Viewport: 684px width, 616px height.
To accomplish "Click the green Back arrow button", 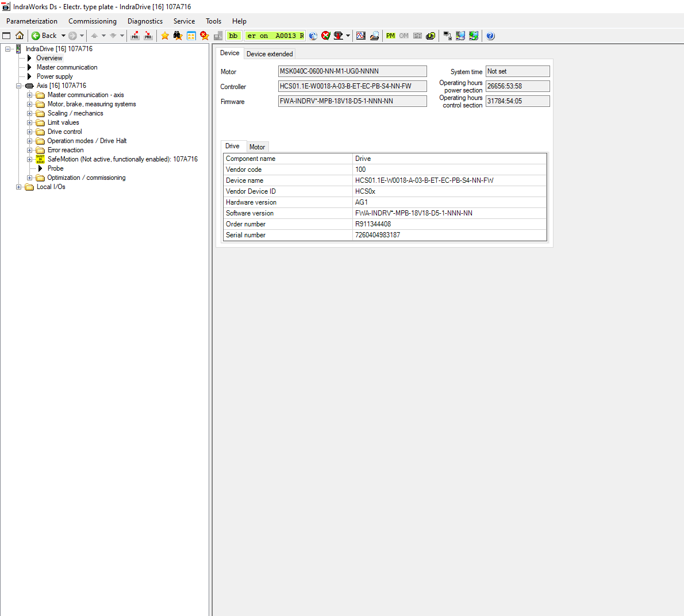I will point(36,36).
